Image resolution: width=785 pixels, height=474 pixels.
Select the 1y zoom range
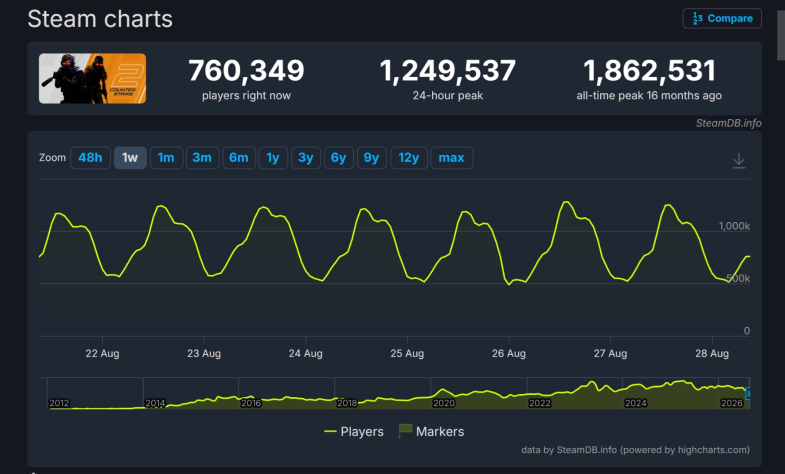[273, 158]
